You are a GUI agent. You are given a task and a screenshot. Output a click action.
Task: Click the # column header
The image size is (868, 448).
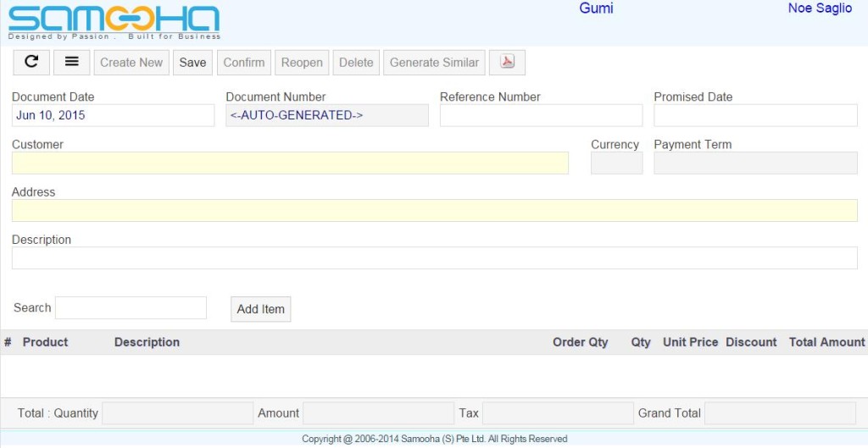[x=8, y=342]
